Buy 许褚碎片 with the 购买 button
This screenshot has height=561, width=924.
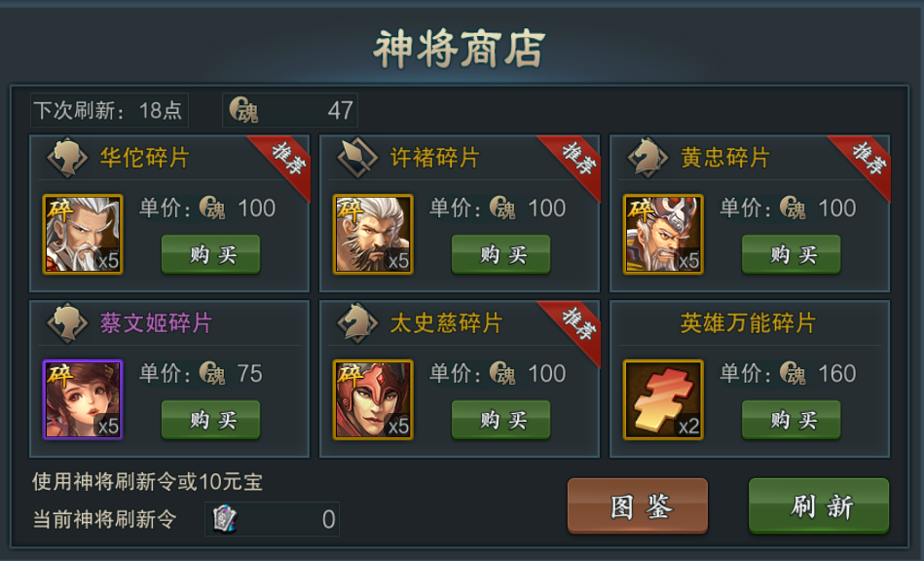click(500, 254)
